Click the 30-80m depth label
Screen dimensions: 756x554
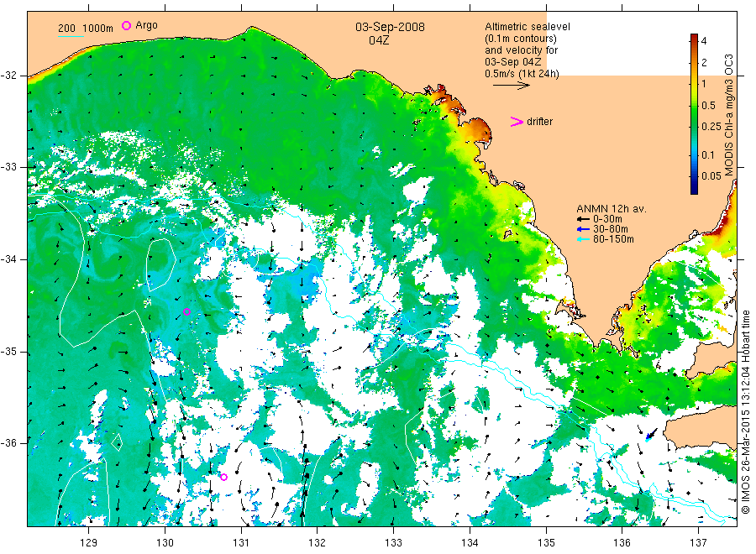coord(611,229)
